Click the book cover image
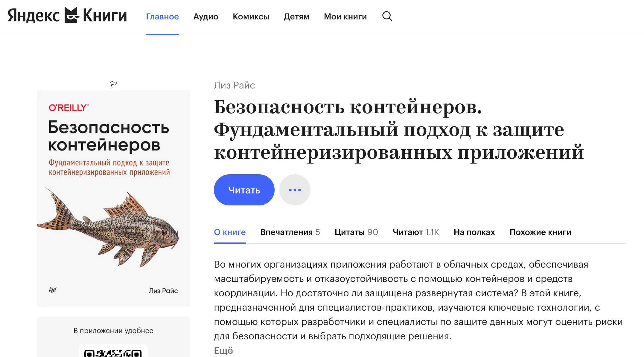 [x=113, y=199]
